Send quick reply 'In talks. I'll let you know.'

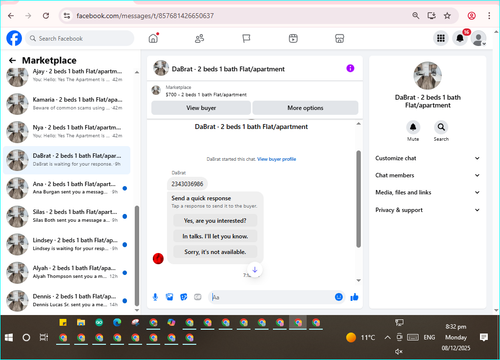215,236
